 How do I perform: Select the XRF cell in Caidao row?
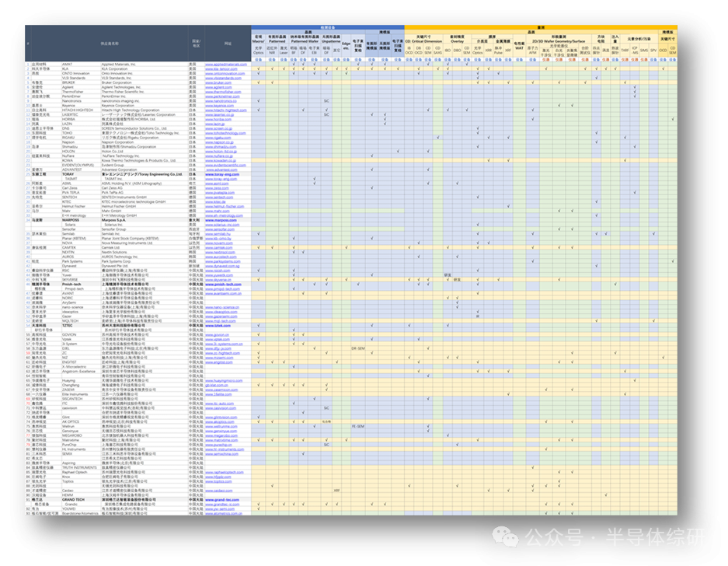(x=336, y=491)
